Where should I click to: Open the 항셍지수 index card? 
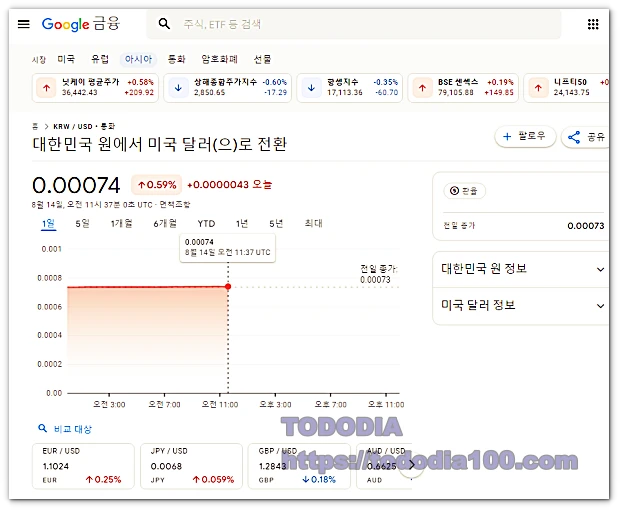pos(350,87)
